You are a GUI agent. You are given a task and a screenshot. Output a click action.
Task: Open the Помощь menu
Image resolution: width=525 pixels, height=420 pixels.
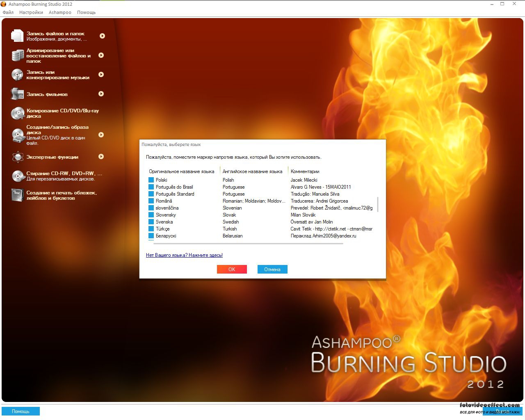pos(86,12)
